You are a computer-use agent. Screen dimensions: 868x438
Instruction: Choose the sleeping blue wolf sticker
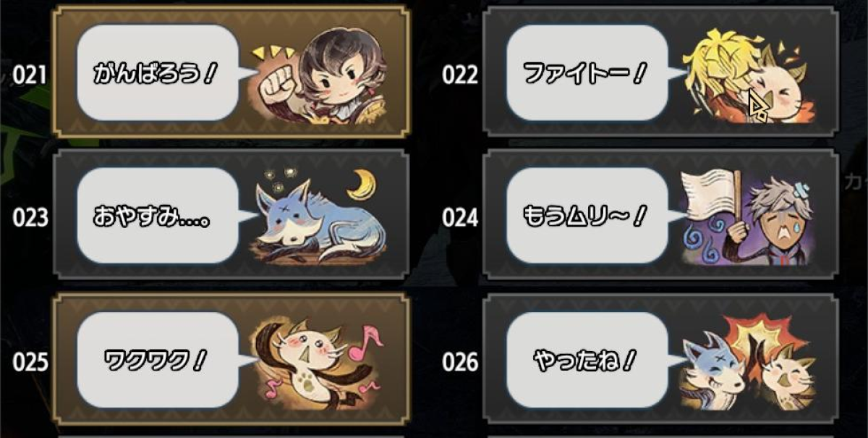(x=317, y=217)
